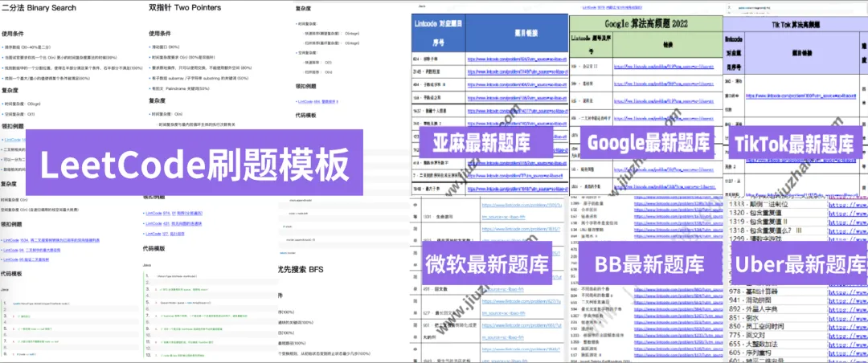
Task: Select 使用条件 heading under Binary Search
Action: pyautogui.click(x=13, y=34)
